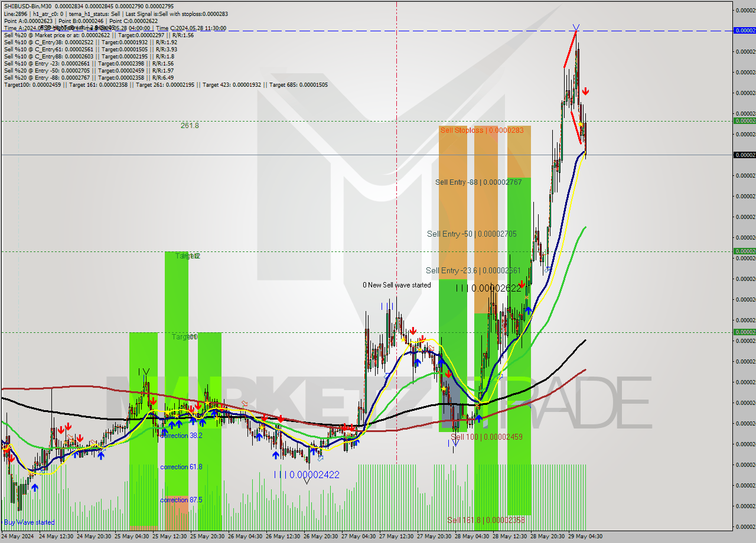
Task: Click the 'correction 38.2' label
Action: coord(181,436)
